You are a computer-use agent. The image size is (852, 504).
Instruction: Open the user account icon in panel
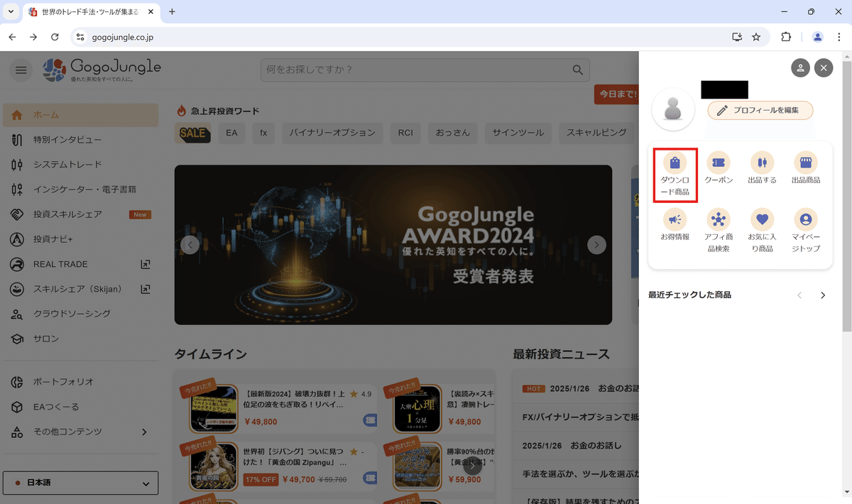click(x=800, y=67)
